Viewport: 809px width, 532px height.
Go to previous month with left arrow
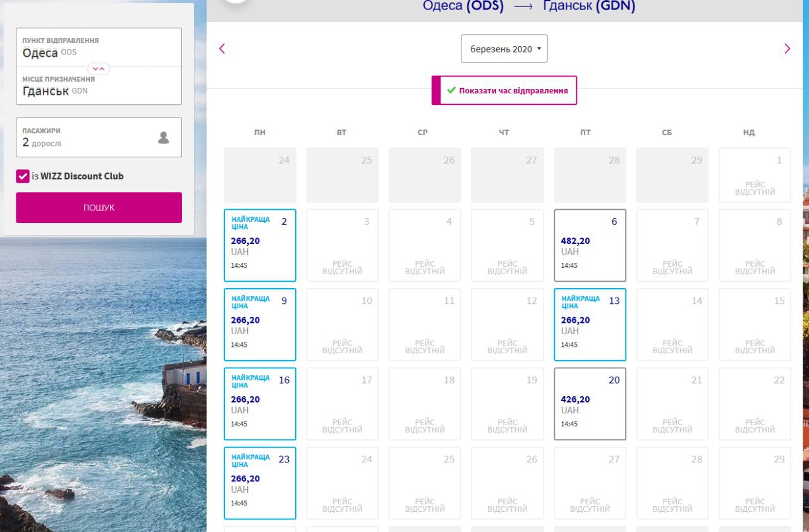(x=222, y=49)
